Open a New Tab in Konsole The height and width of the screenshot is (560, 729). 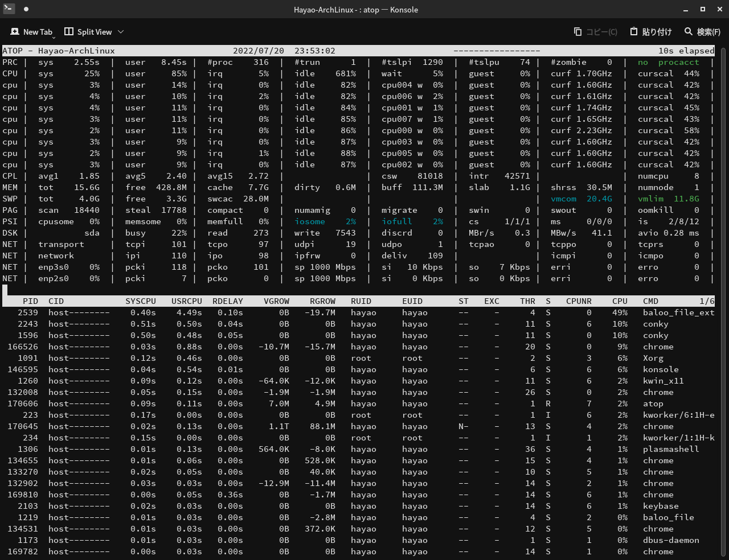31,32
